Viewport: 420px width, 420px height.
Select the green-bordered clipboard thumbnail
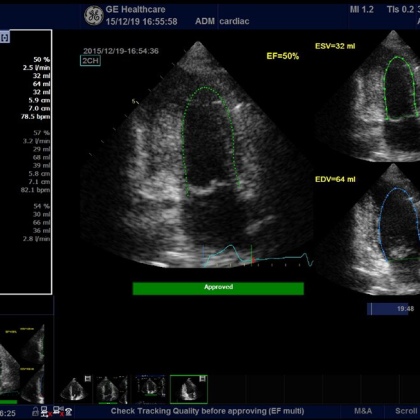tap(189, 389)
